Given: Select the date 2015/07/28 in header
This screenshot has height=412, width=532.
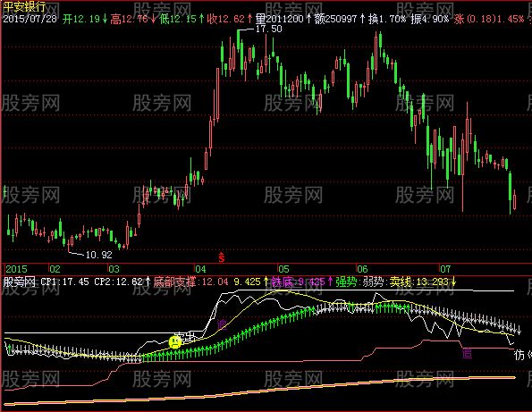Looking at the screenshot, I should [x=30, y=19].
